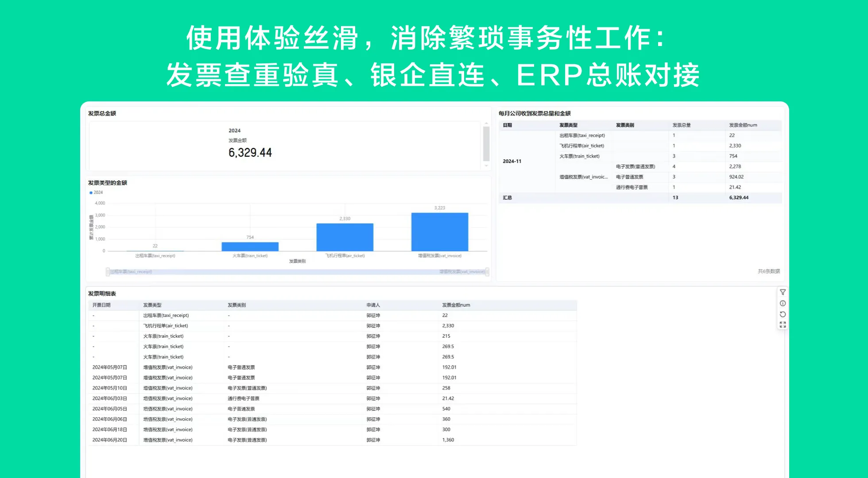The height and width of the screenshot is (478, 868).
Task: Open the filter panel for the invoice detail table
Action: click(783, 292)
